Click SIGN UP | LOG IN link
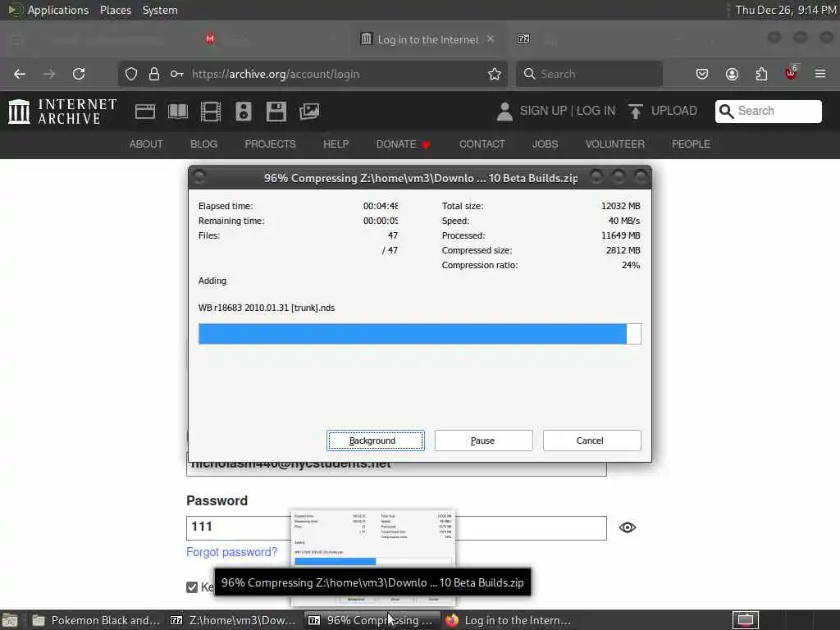Screen dimensions: 840x630 click(568, 111)
